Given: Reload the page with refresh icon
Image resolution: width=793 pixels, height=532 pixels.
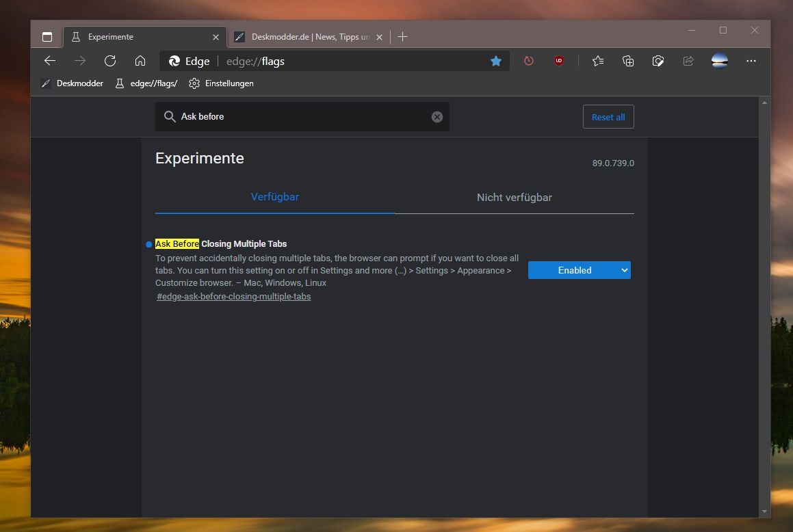Looking at the screenshot, I should tap(109, 61).
